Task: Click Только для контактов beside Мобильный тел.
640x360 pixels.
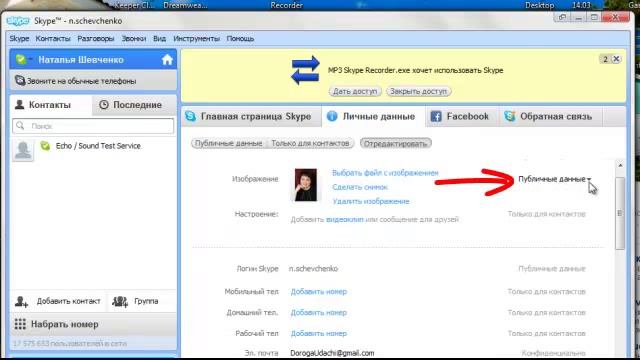Action: [x=547, y=291]
